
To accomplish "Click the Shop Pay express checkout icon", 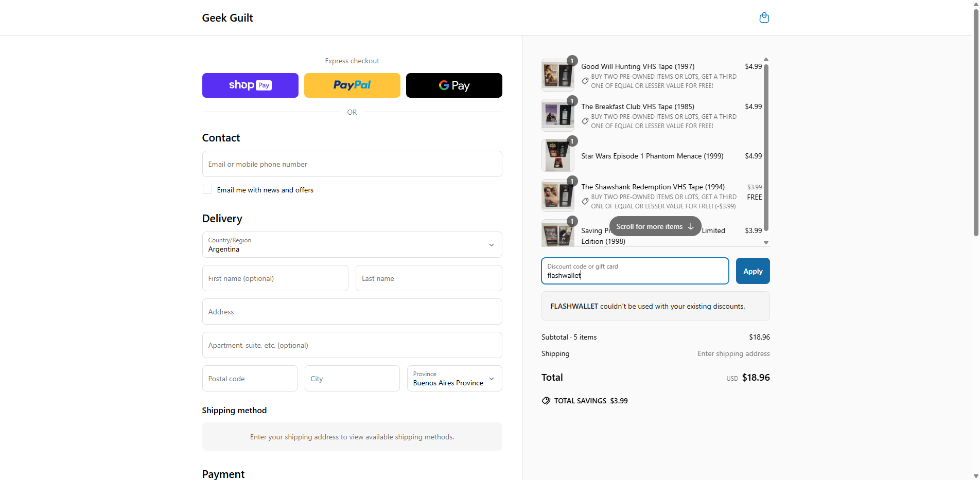I will coord(250,85).
